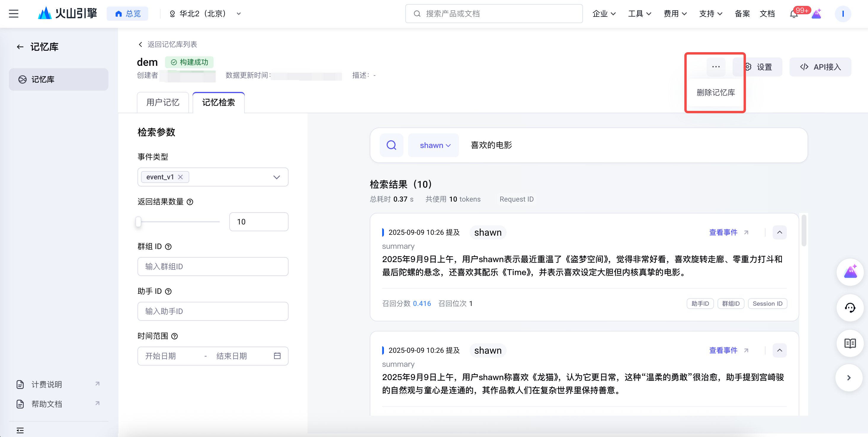Open the hamburger navigation menu
868x437 pixels.
click(13, 14)
